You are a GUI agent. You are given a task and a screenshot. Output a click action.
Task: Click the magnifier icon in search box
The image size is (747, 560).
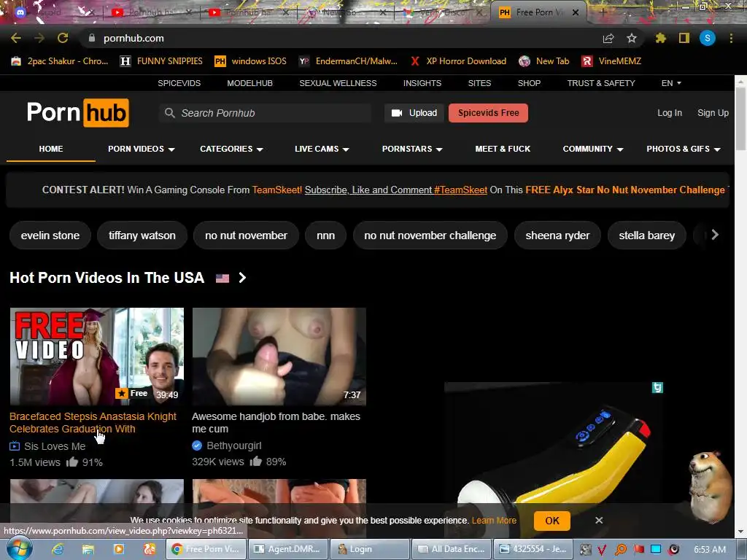(169, 113)
